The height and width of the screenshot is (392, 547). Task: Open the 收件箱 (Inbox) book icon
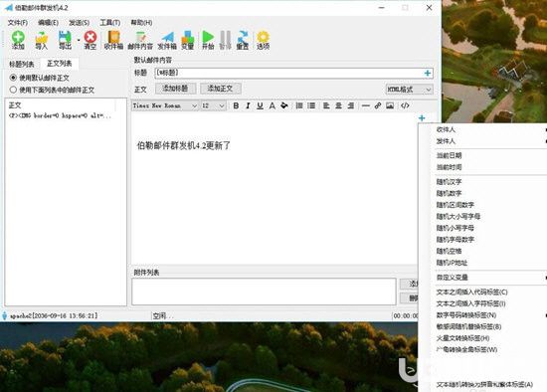pyautogui.click(x=113, y=40)
